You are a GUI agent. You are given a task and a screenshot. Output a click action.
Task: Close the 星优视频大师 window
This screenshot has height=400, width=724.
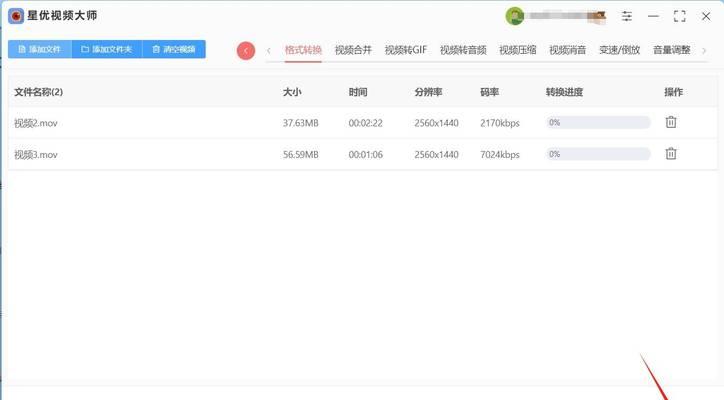(706, 16)
